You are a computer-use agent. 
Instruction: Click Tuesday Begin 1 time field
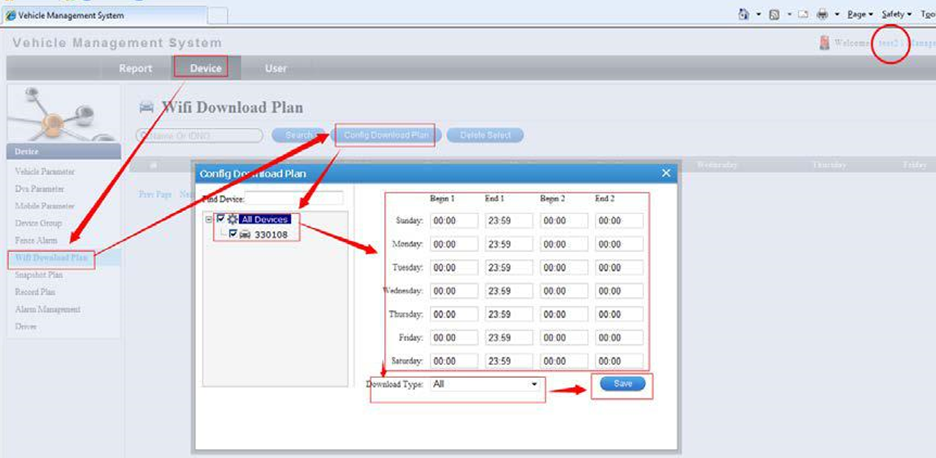click(x=454, y=268)
